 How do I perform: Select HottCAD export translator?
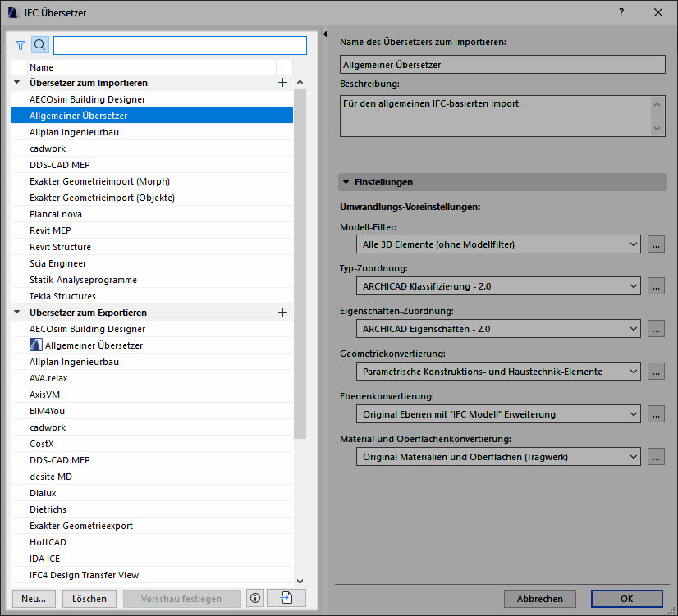(x=152, y=542)
